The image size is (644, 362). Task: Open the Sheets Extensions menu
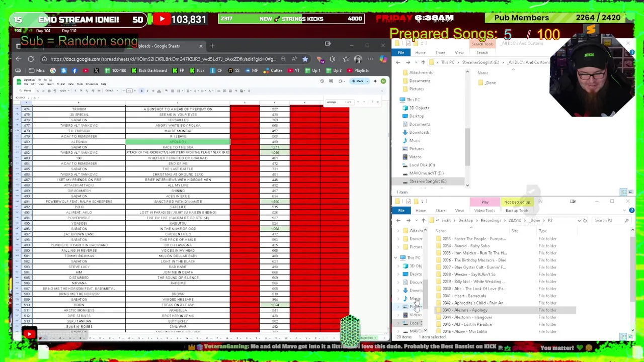(x=92, y=84)
